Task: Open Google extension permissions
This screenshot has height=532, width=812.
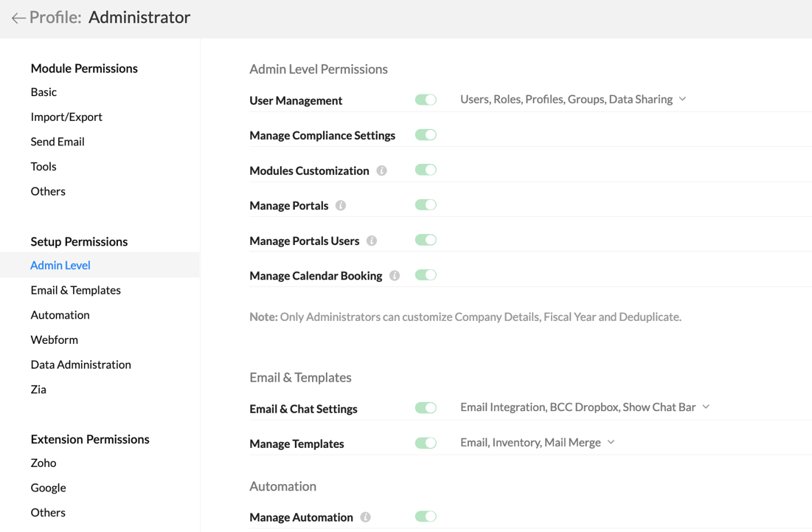Action: [48, 488]
